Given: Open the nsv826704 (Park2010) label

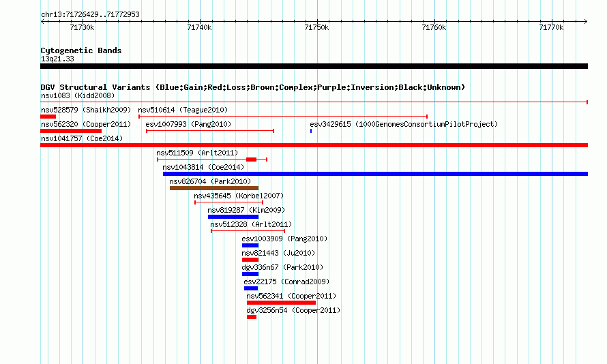Looking at the screenshot, I should (x=210, y=181).
